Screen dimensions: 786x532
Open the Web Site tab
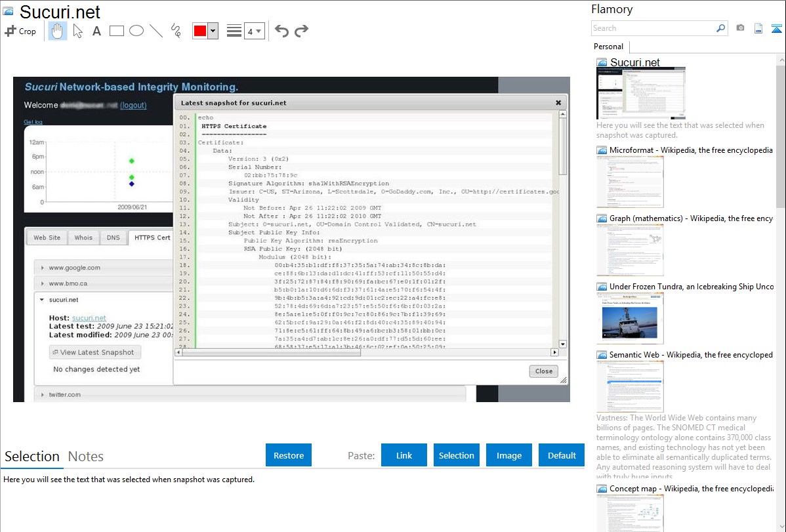[x=47, y=237]
